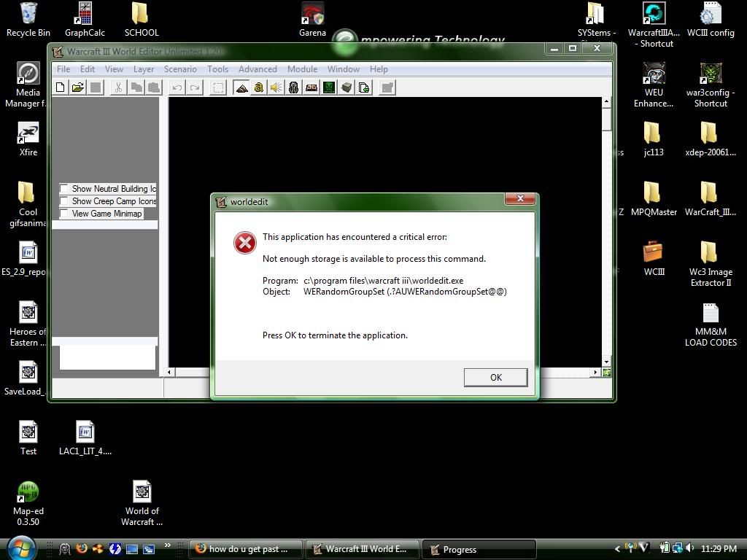Click the MPQMaster folder on desktop

tap(654, 199)
